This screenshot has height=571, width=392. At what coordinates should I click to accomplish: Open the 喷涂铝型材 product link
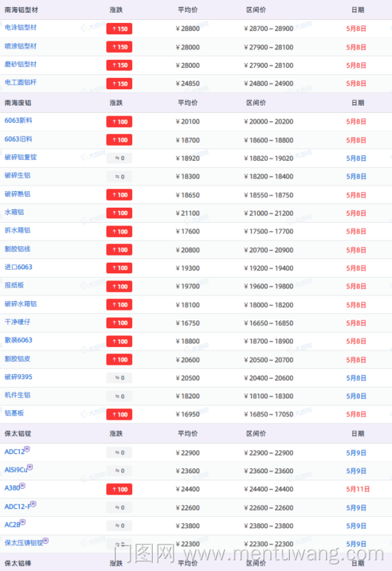[21, 46]
